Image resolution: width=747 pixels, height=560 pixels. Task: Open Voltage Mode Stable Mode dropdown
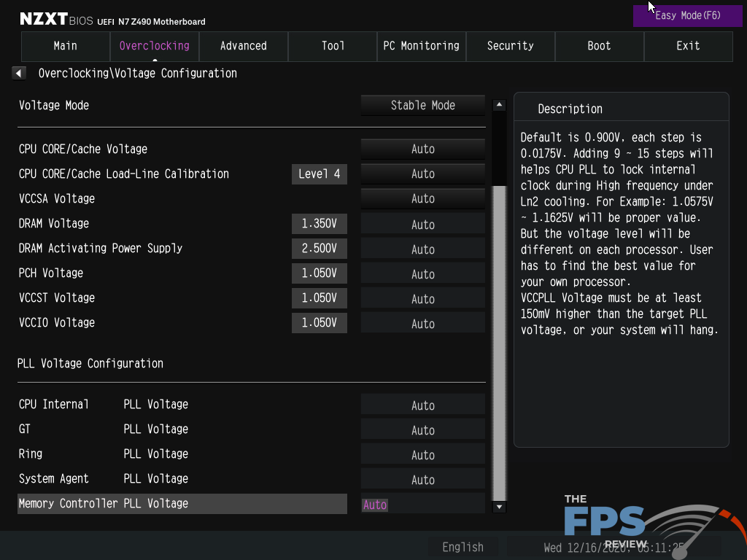pos(422,106)
